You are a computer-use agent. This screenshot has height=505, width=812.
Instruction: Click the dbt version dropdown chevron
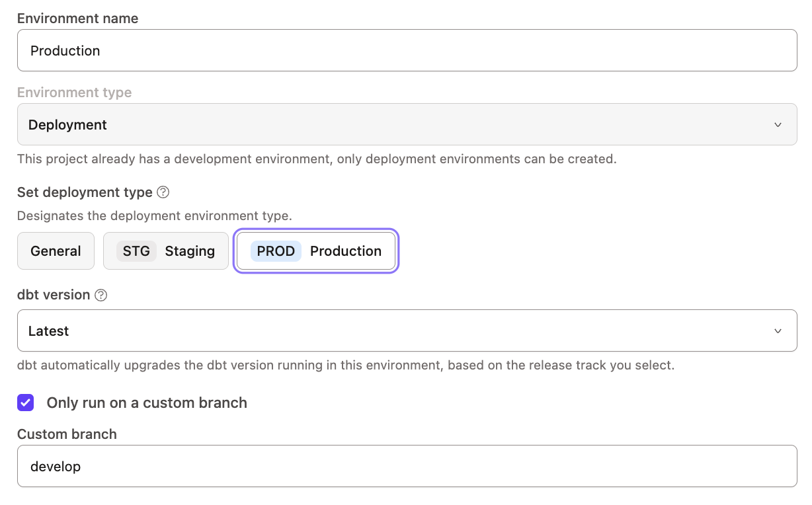[x=779, y=330]
